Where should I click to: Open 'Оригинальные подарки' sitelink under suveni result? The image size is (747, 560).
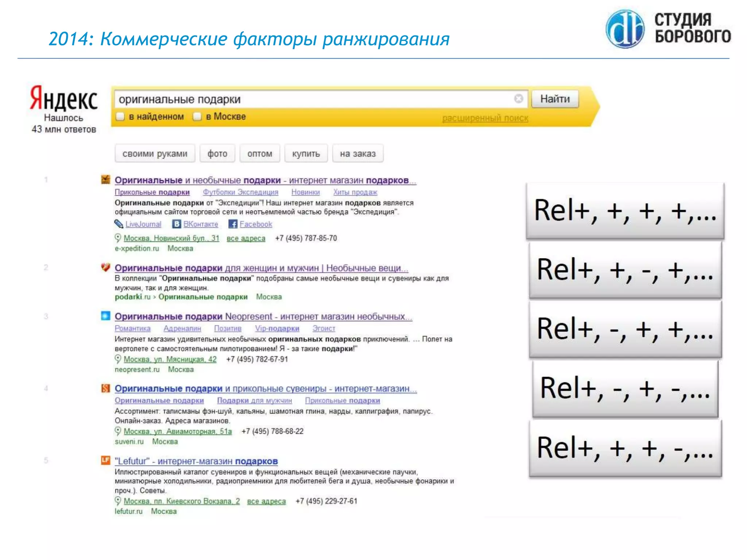coord(159,401)
